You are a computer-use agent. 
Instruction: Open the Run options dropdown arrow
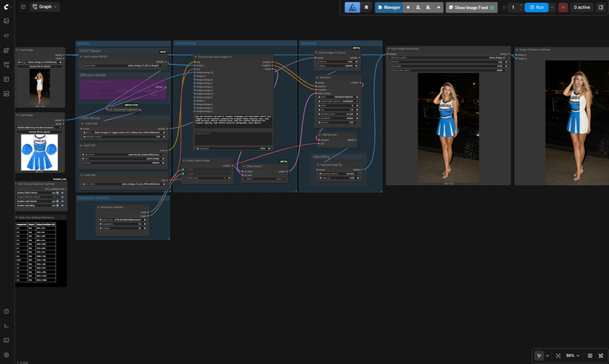tap(552, 7)
